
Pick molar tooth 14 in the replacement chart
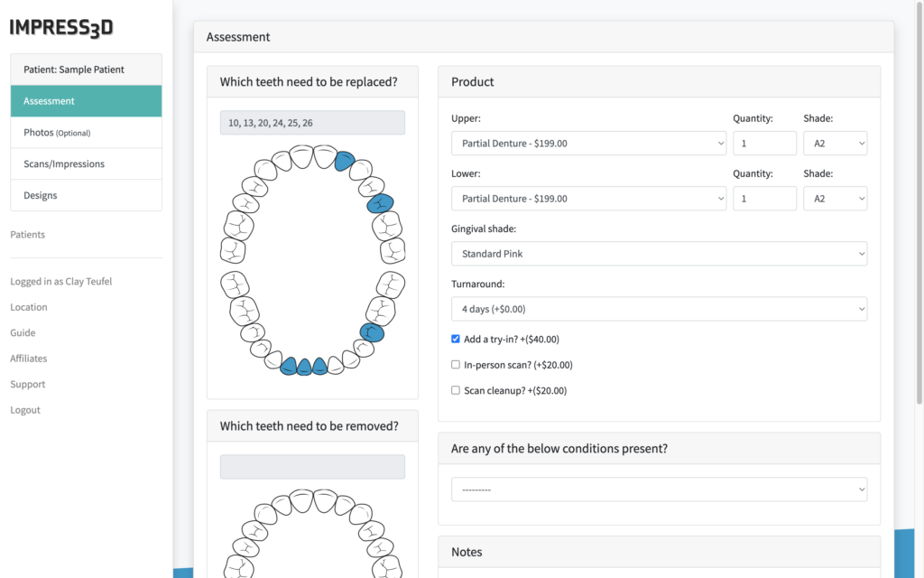pos(387,225)
